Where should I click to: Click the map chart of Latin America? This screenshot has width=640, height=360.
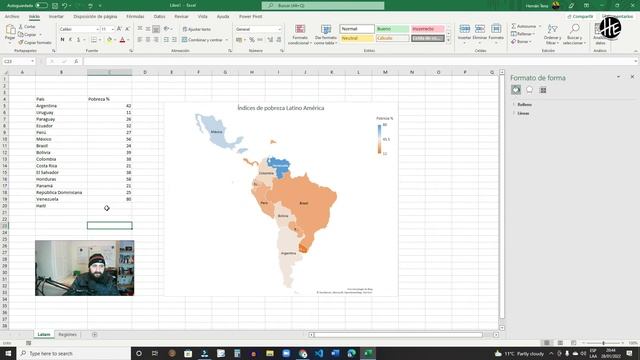coord(281,200)
